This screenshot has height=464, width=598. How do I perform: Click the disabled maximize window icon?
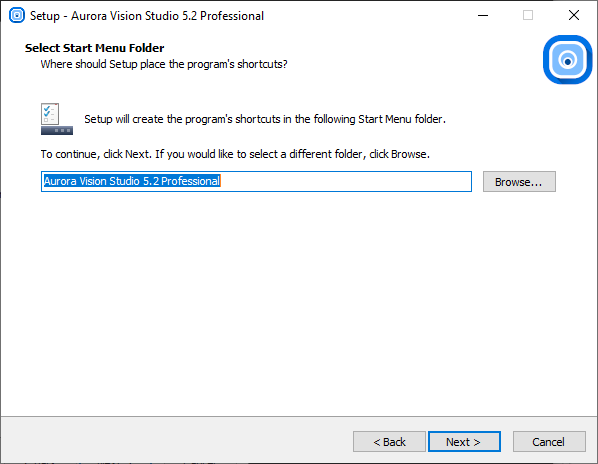coord(528,16)
